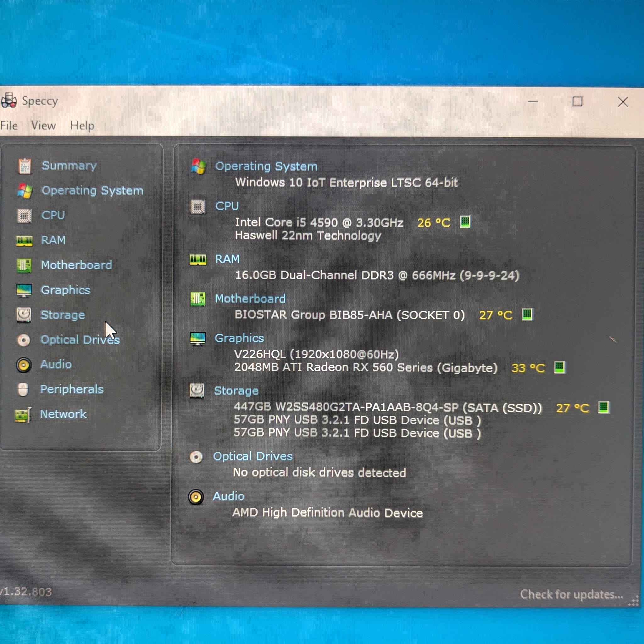Screen dimensions: 644x644
Task: Click the Audio speaker icon in sidebar
Action: [x=23, y=365]
